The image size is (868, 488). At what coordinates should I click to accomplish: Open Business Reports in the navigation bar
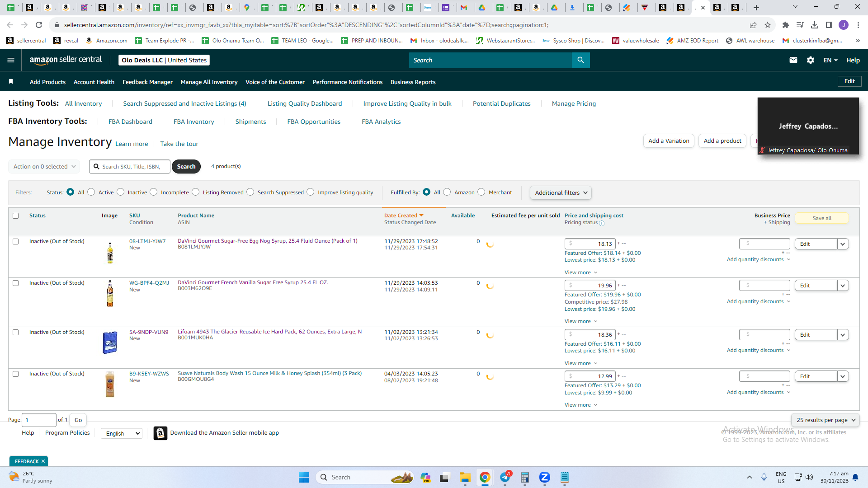tap(413, 82)
